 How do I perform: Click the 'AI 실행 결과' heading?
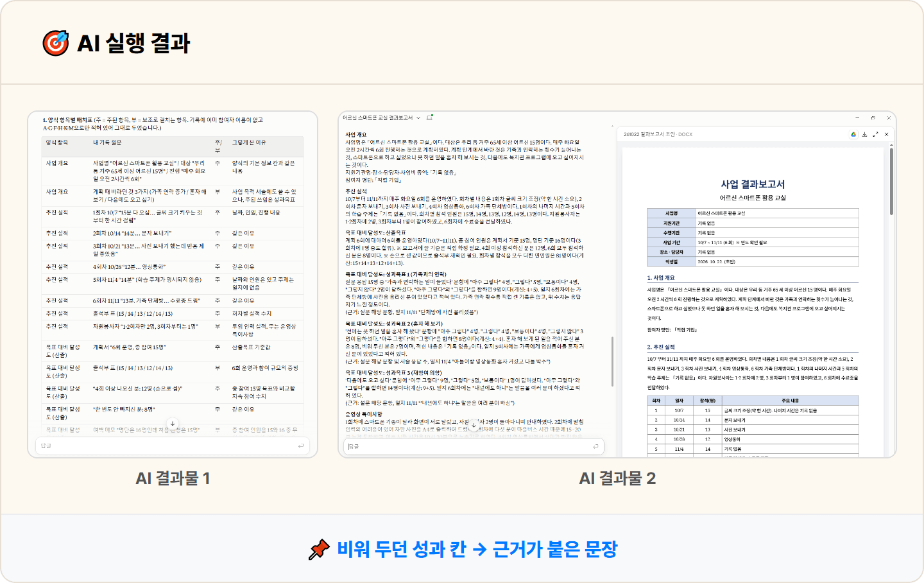[133, 43]
